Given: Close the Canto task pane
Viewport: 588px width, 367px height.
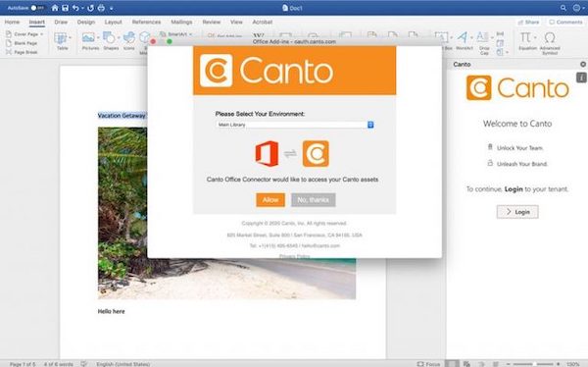Looking at the screenshot, I should coord(583,64).
